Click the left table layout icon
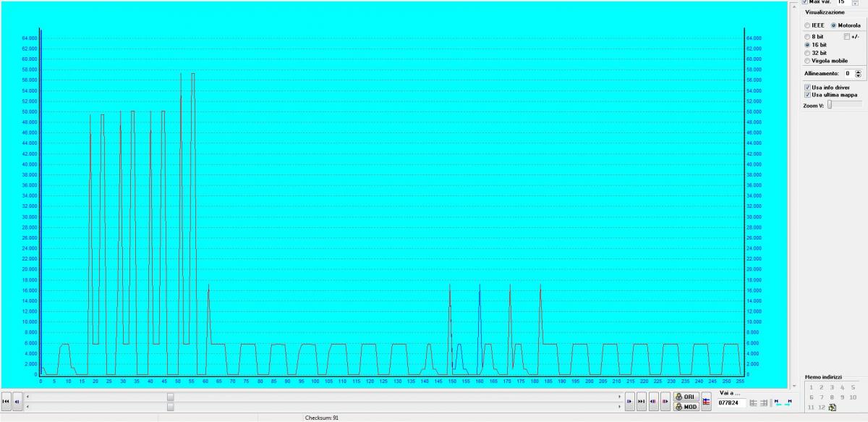This screenshot has width=868, height=422. click(x=753, y=403)
